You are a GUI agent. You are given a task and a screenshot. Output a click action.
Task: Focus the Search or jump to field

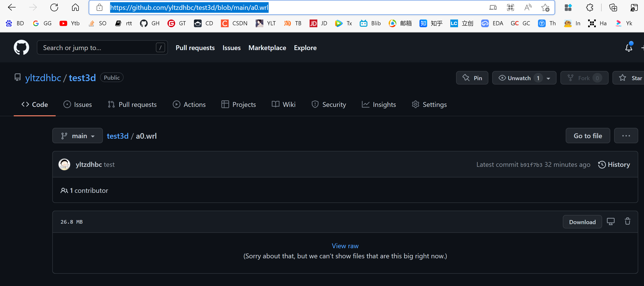pos(102,47)
